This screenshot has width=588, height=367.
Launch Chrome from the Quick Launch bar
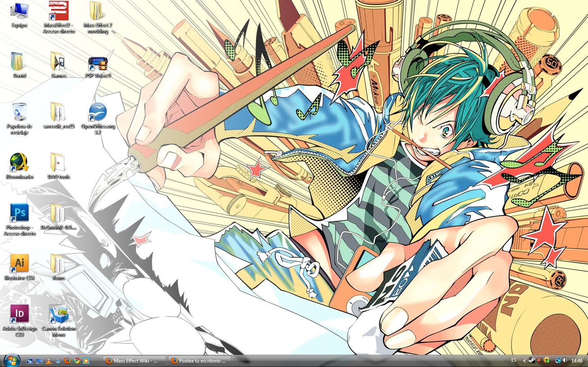click(x=77, y=361)
